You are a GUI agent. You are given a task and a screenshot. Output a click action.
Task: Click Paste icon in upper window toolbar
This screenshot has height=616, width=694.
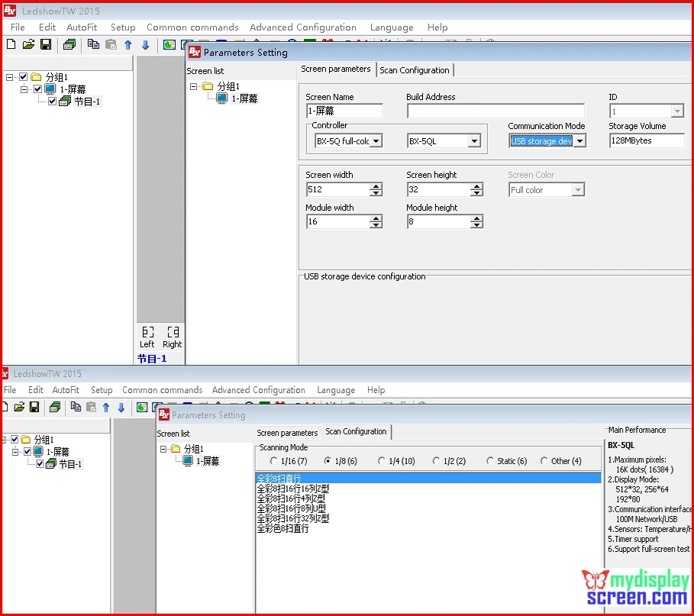111,44
